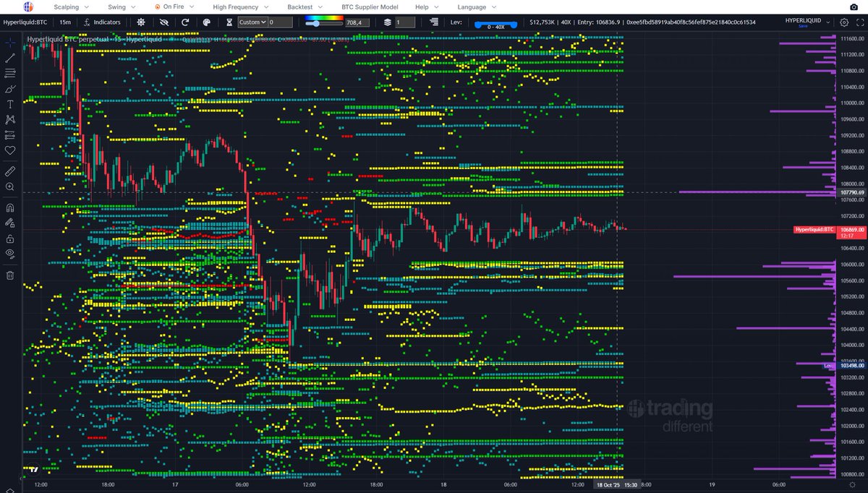Screen dimensions: 868x493
Task: Toggle stay in drawing mode pencil-lock
Action: pyautogui.click(x=10, y=223)
